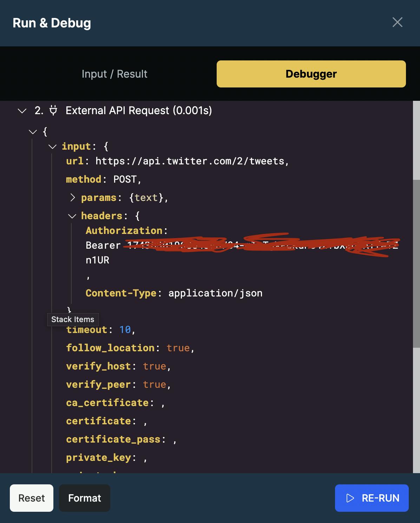Click the timeout value 10
This screenshot has width=420, height=523.
(x=125, y=329)
